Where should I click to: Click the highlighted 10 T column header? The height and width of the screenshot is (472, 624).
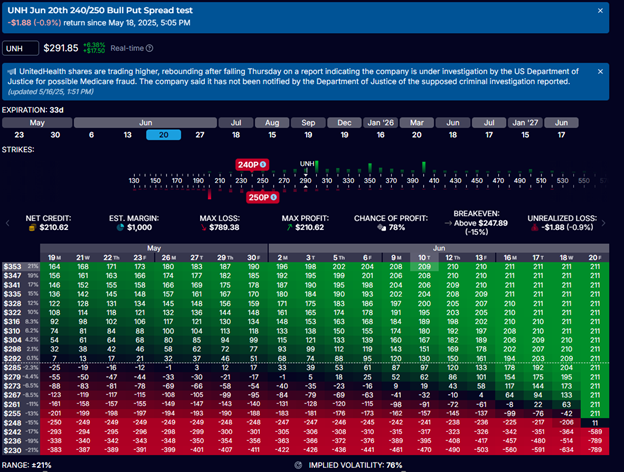coord(424,257)
